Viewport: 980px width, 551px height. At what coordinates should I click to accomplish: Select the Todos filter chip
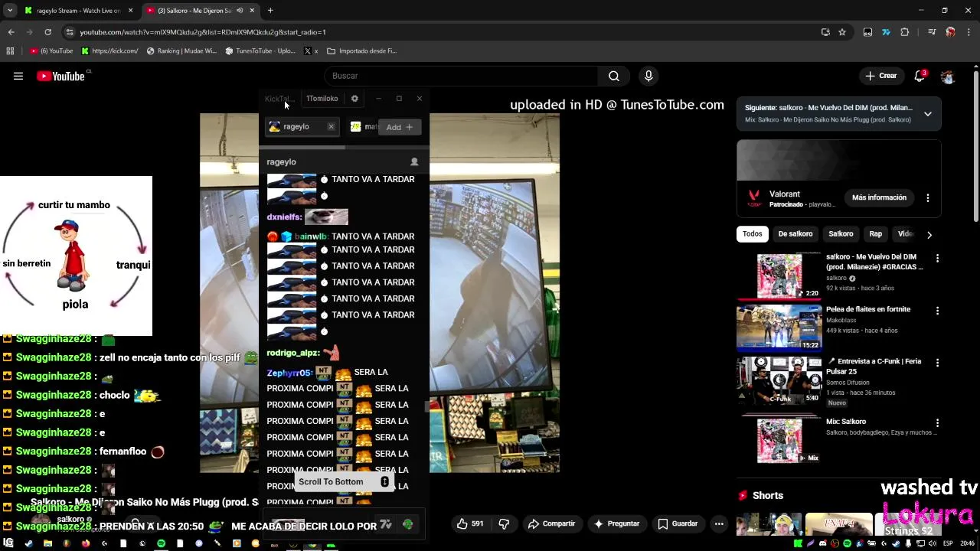(753, 234)
